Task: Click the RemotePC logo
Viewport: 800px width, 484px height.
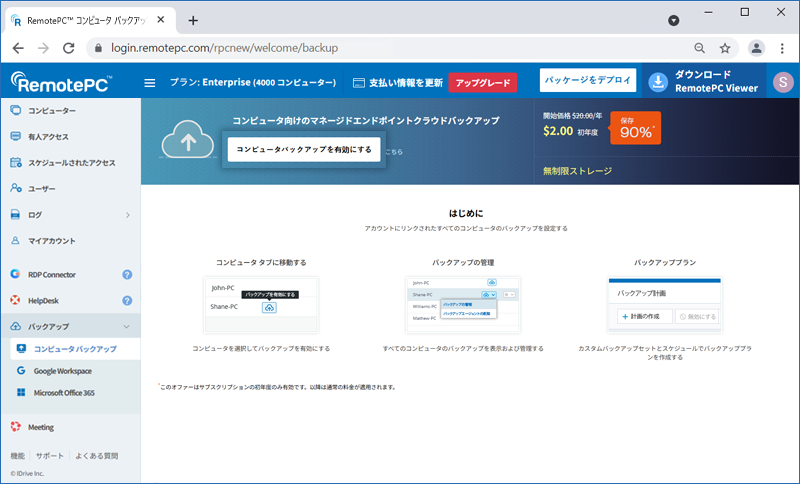Action: pos(60,82)
